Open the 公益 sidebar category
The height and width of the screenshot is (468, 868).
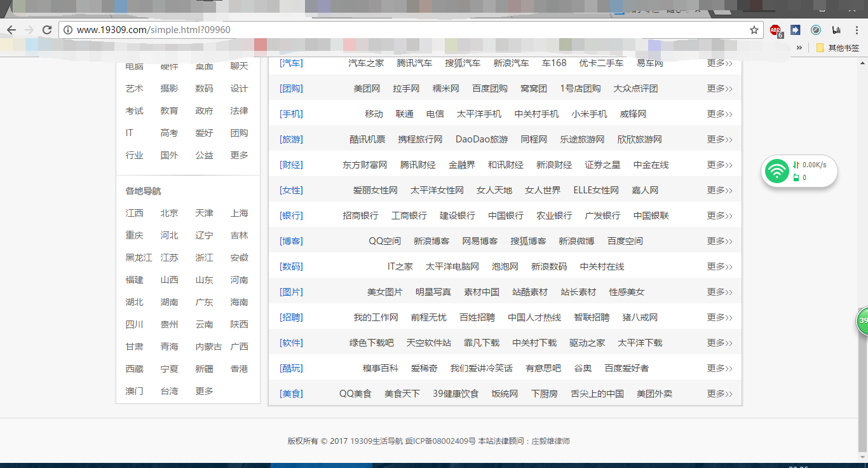(x=205, y=155)
